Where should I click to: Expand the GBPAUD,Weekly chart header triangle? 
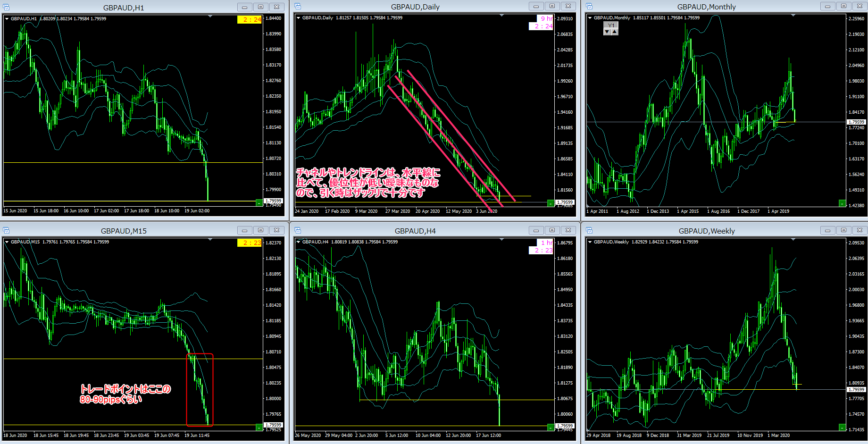[590, 242]
